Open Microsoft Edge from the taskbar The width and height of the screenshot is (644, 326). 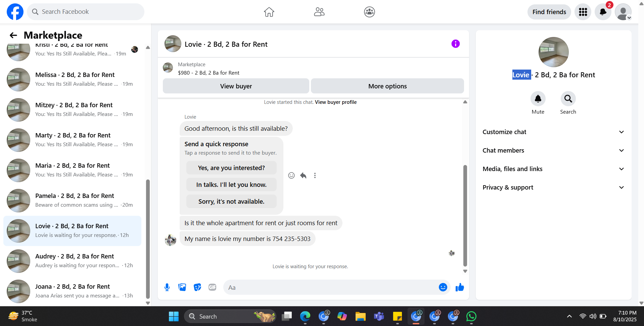click(305, 316)
